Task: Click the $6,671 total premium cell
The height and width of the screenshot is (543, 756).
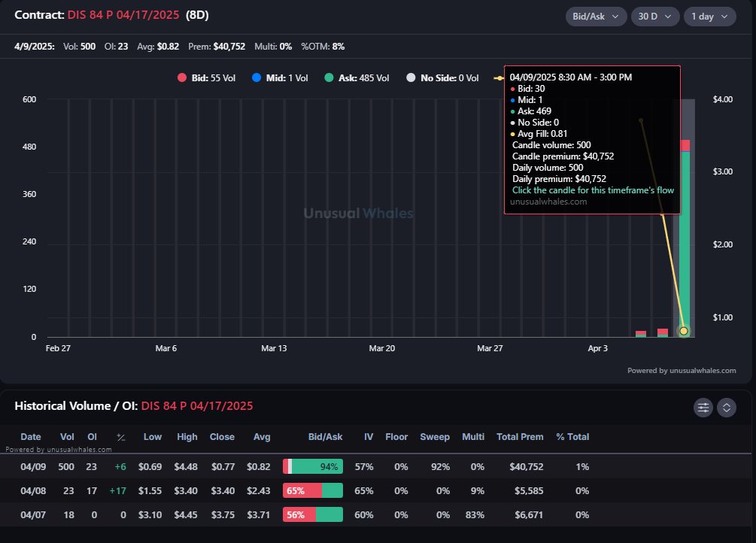Action: (x=529, y=515)
